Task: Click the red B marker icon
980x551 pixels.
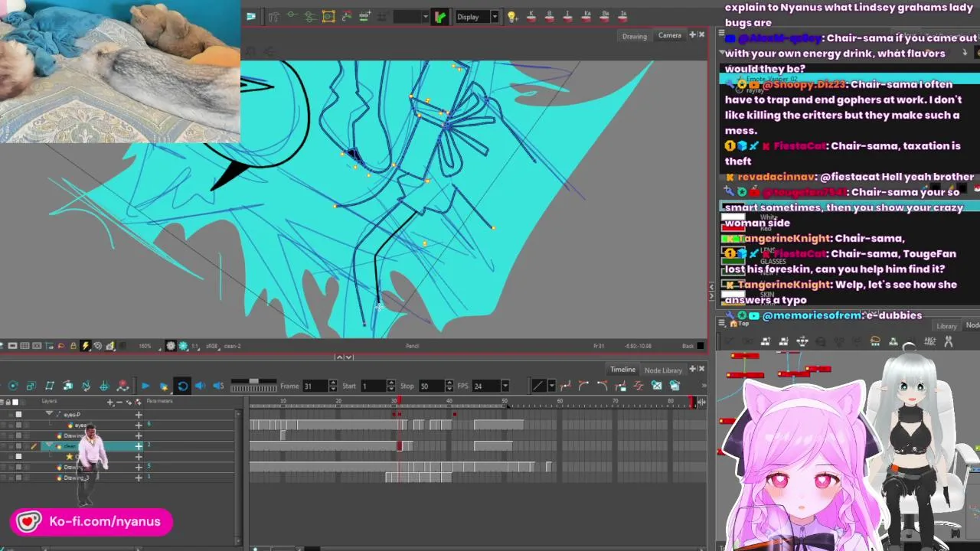Action: [550, 16]
